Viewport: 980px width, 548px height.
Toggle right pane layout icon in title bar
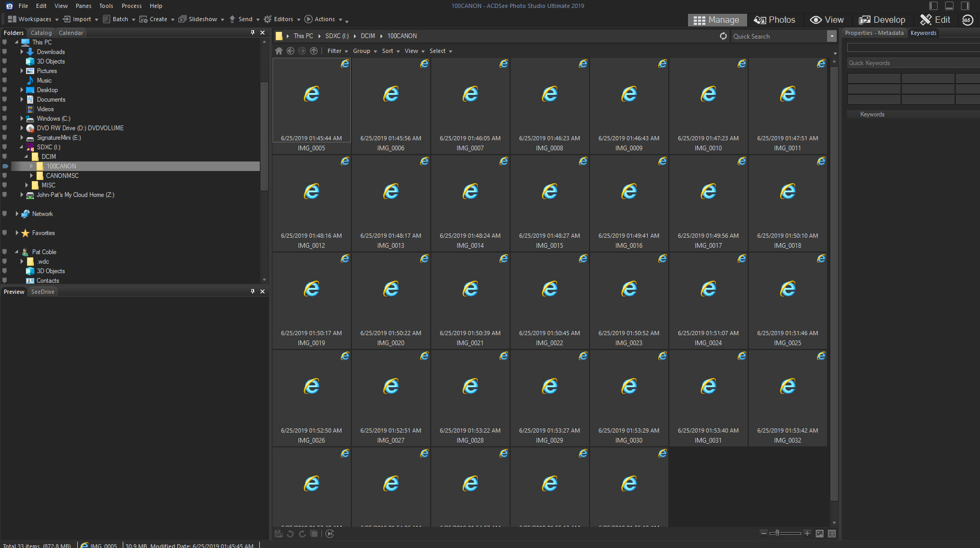(x=965, y=6)
